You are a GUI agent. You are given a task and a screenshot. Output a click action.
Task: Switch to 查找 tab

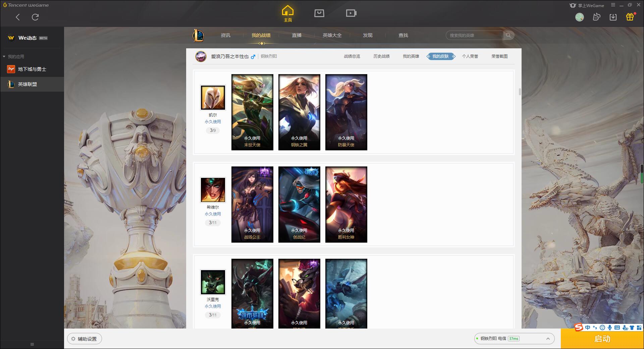coord(403,35)
